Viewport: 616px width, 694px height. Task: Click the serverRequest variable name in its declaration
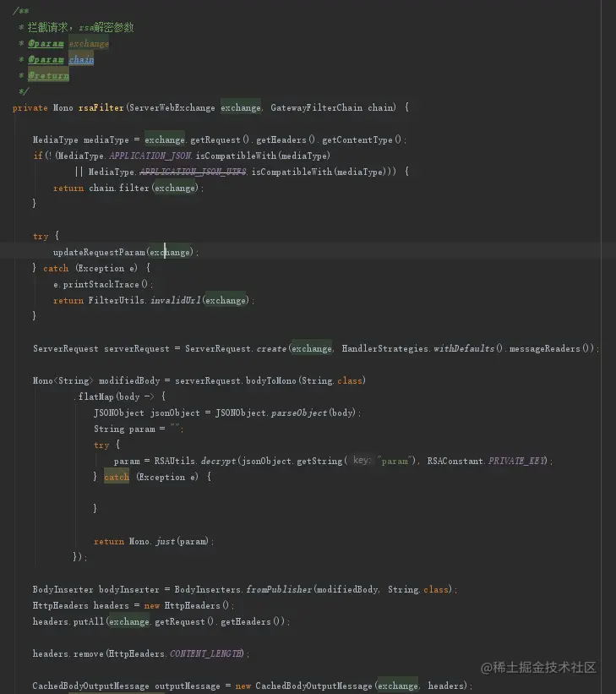click(137, 349)
